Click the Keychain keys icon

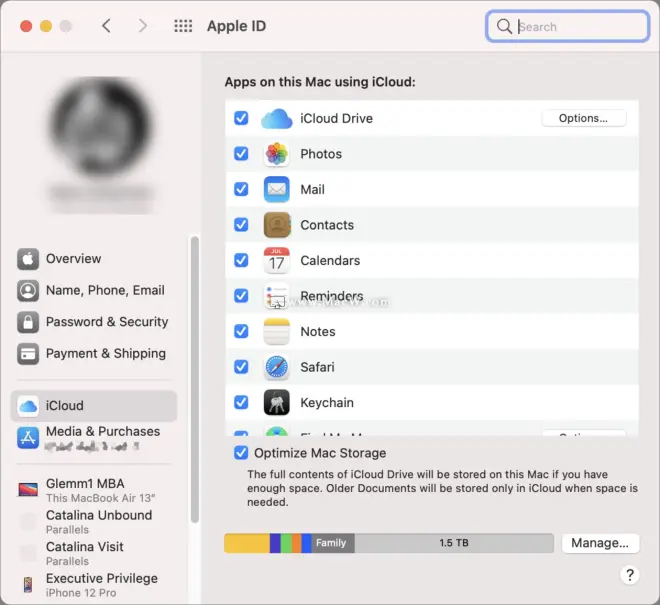click(277, 402)
